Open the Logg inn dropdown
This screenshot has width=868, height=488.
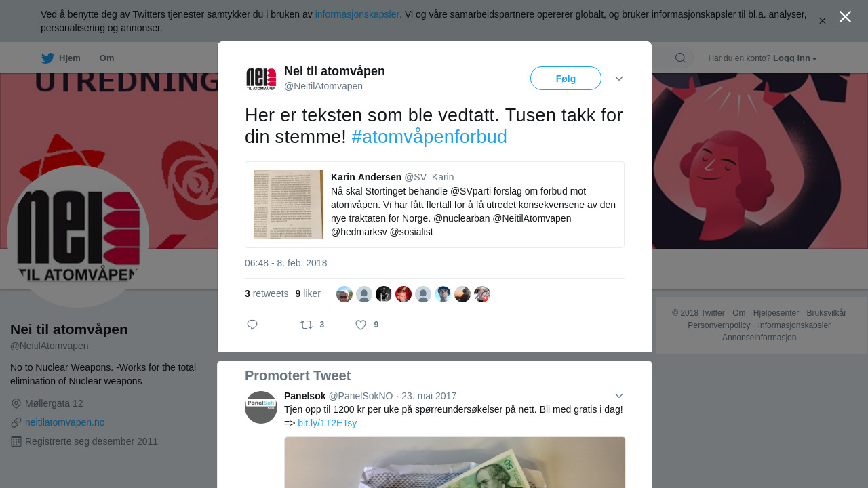tap(795, 58)
